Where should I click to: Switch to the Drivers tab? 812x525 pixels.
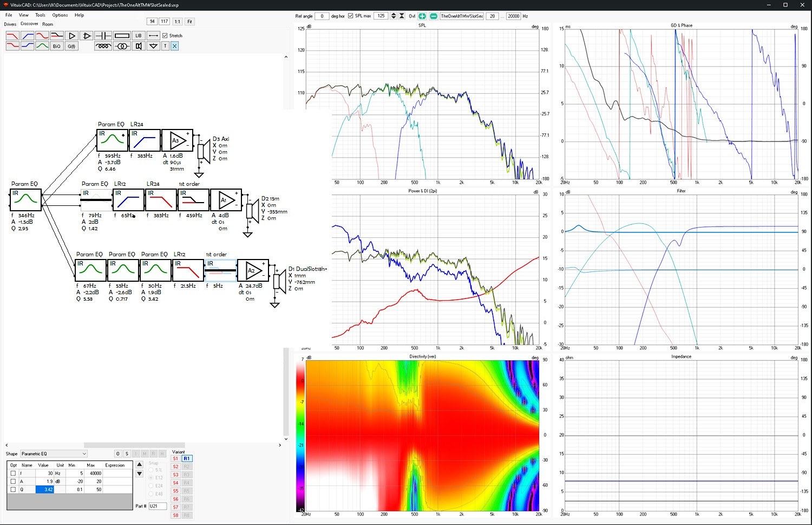click(10, 24)
